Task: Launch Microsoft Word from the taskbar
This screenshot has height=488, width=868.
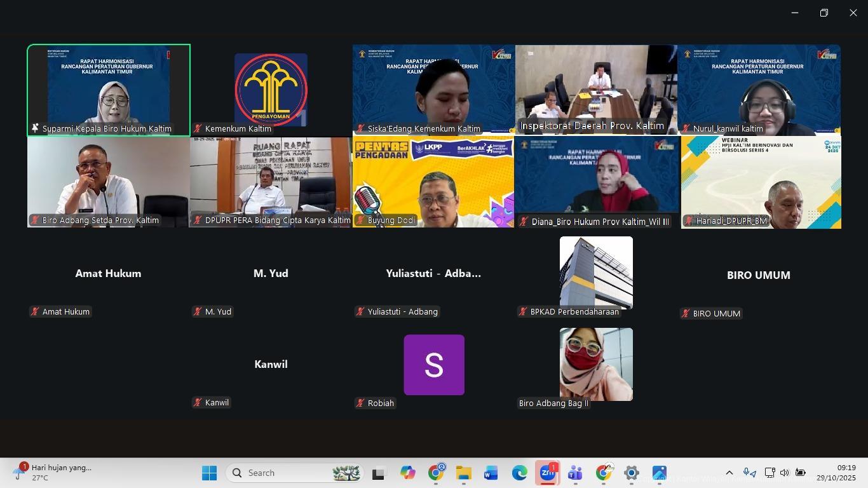Action: pos(491,473)
